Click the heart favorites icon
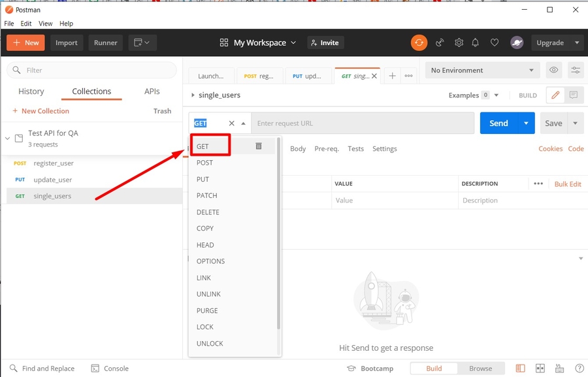The height and width of the screenshot is (377, 588). (495, 42)
